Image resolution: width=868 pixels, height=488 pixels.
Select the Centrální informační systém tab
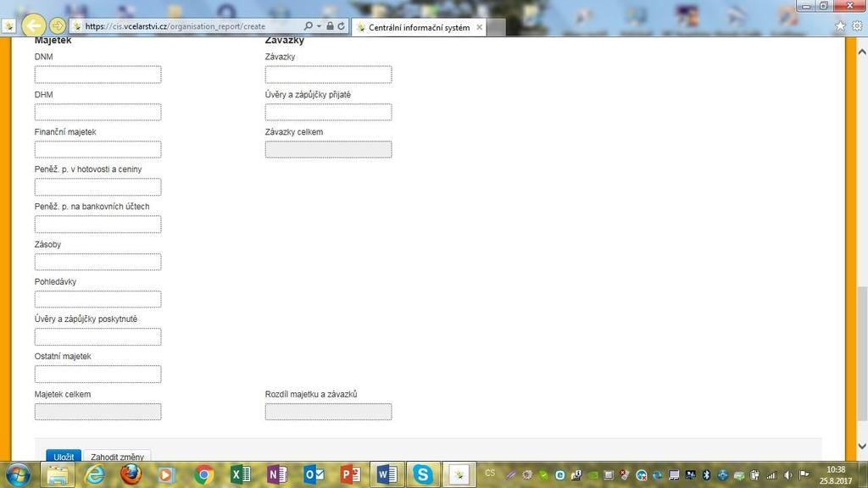(x=419, y=27)
